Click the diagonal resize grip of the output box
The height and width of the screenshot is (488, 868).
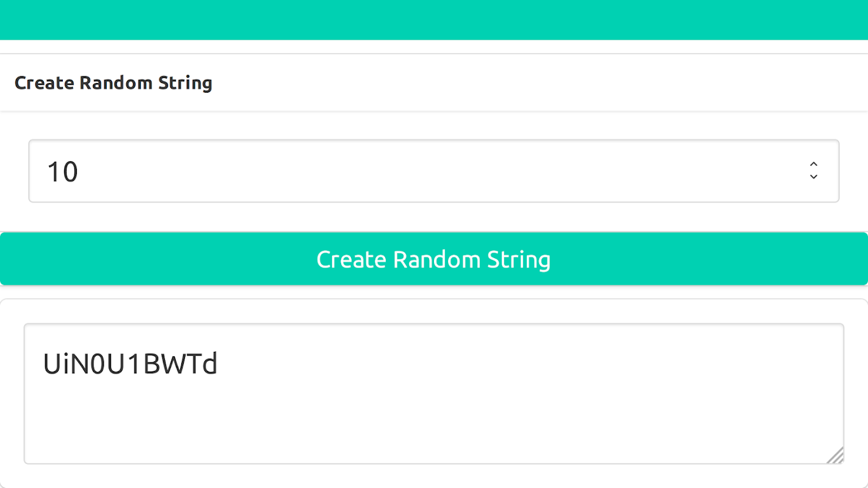coord(836,456)
